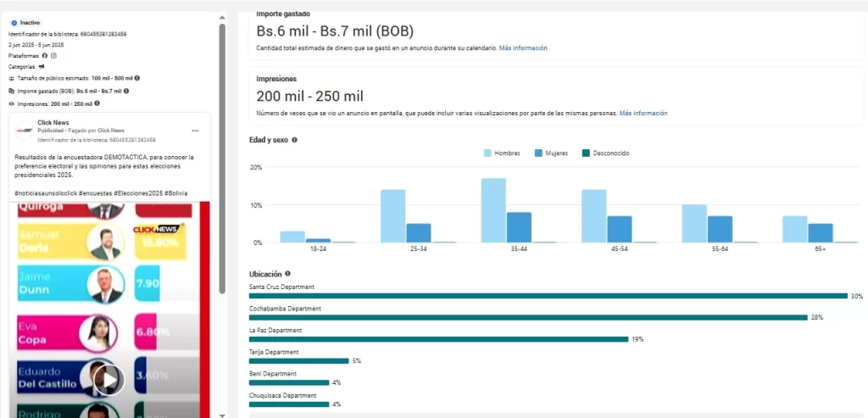Click the info icon beside Ubicación
The width and height of the screenshot is (868, 418).
click(288, 274)
